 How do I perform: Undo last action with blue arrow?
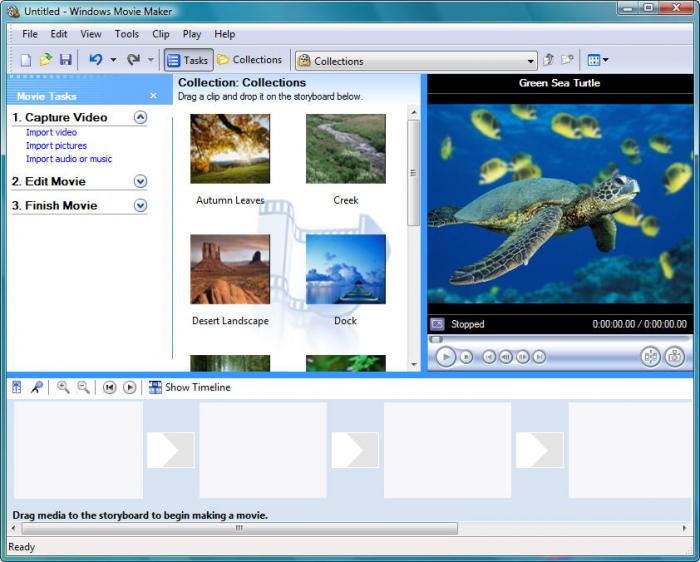click(96, 60)
